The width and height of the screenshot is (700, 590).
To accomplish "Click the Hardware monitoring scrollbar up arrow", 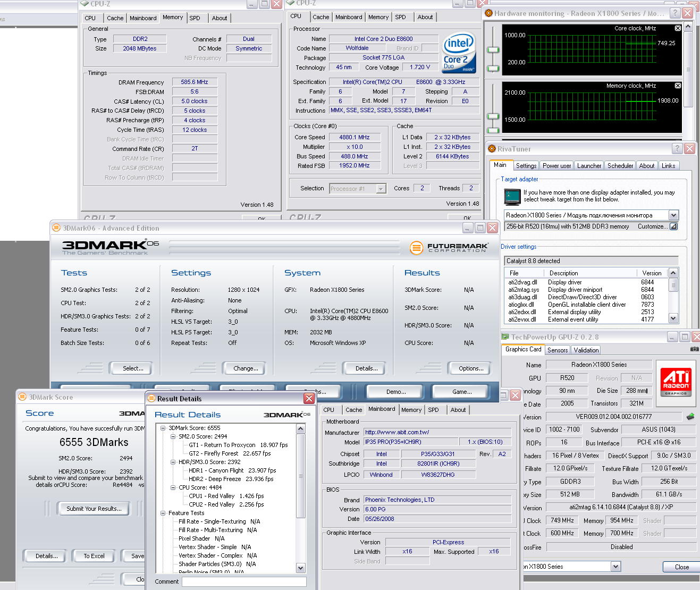I will [x=688, y=26].
